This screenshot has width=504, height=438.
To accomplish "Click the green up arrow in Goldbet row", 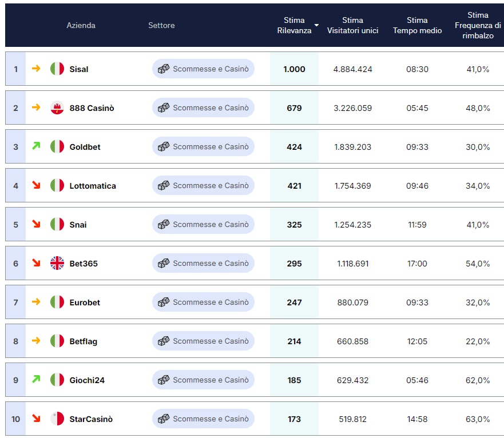I will (x=36, y=146).
